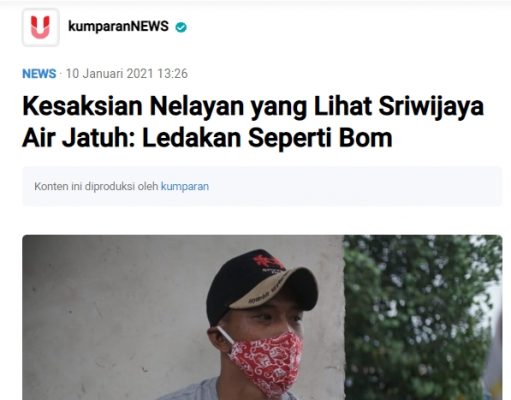This screenshot has width=511, height=400.
Task: Follow the blue 'kumparan' producer link
Action: pos(185,186)
